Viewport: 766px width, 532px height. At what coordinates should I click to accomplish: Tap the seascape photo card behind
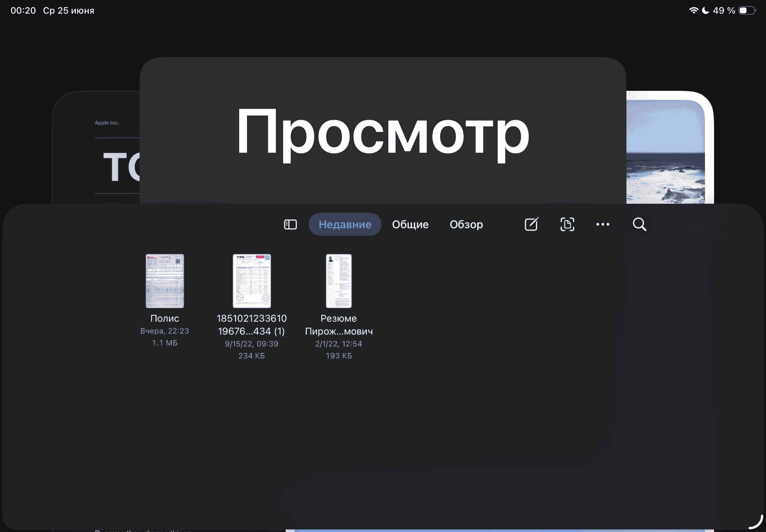(670, 147)
